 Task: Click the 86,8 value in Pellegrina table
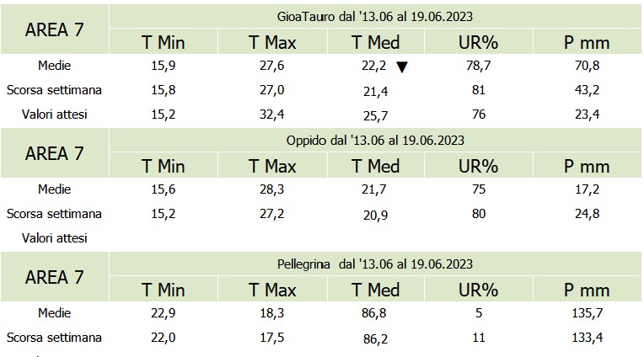click(375, 313)
